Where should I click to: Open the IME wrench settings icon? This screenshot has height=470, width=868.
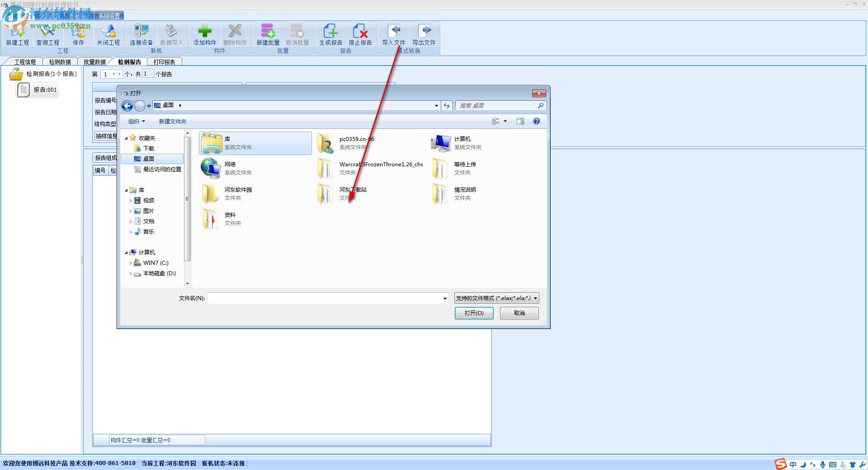863,465
